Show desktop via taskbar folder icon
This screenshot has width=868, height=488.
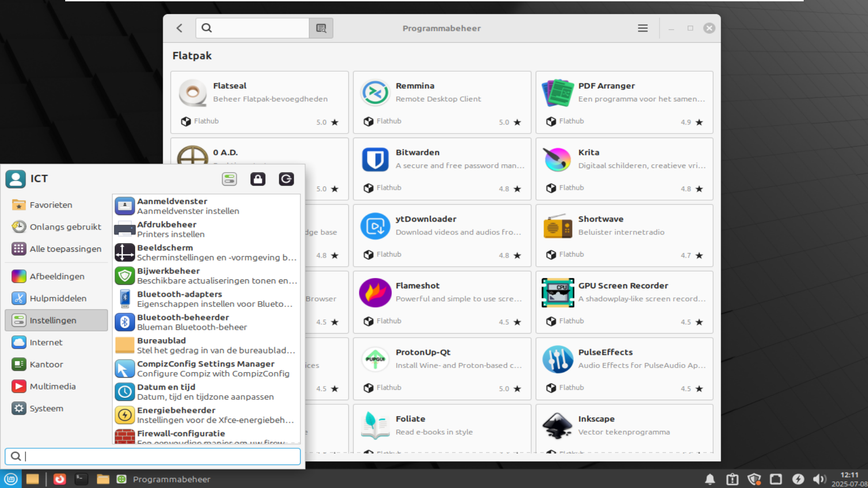coord(33,479)
